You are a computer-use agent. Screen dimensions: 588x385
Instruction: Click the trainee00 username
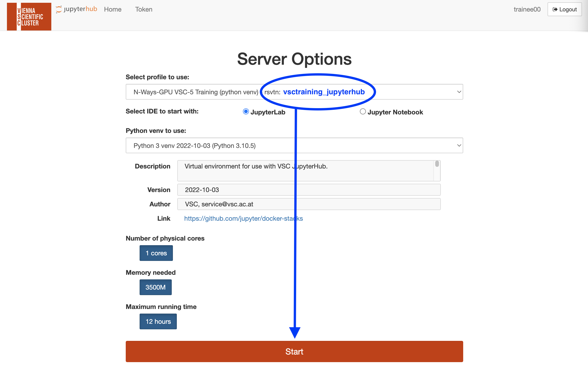(527, 9)
